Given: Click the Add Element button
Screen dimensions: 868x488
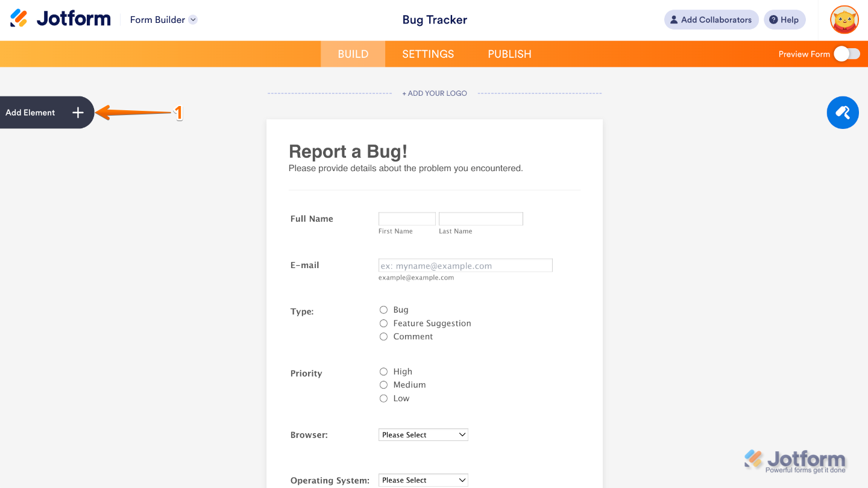Looking at the screenshot, I should pyautogui.click(x=30, y=112).
